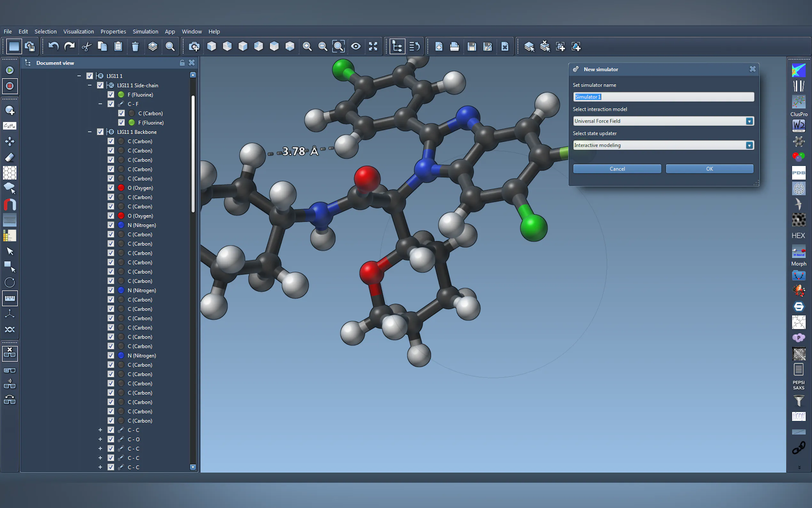This screenshot has width=812, height=508.
Task: Open the HEX app in right sidebar
Action: 798,235
